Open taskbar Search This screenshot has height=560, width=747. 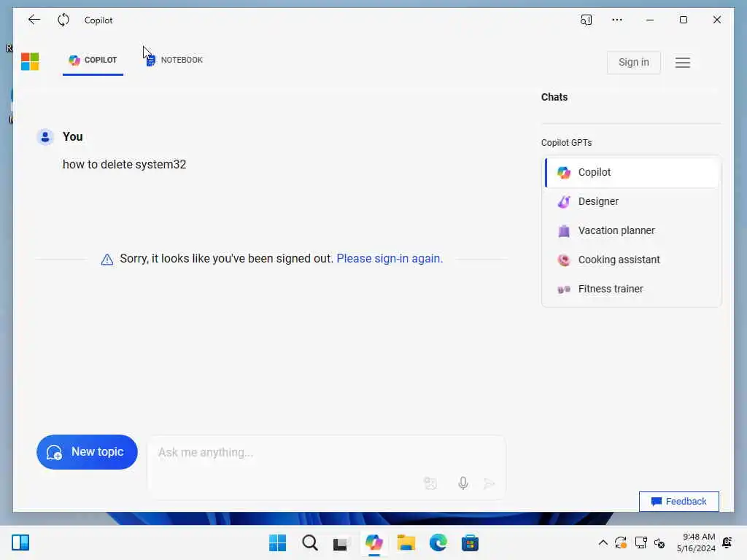[310, 542]
